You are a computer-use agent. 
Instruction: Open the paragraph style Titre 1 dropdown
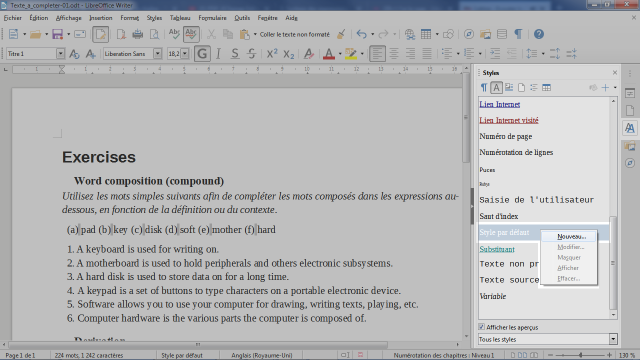pyautogui.click(x=60, y=53)
